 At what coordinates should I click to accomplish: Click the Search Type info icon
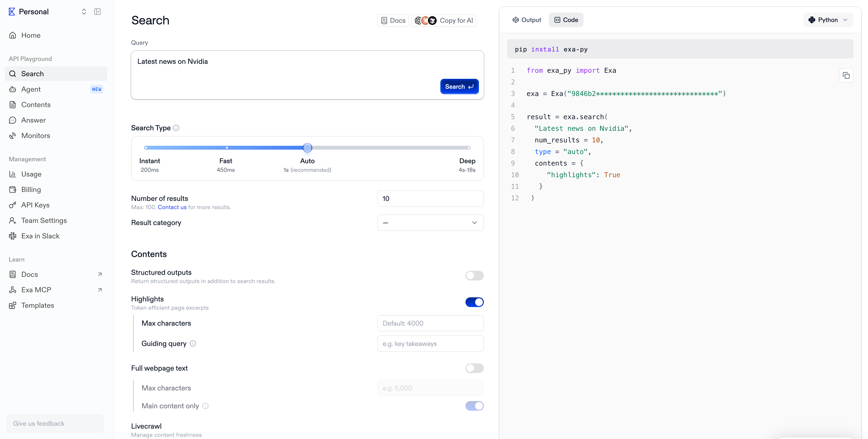pyautogui.click(x=176, y=128)
